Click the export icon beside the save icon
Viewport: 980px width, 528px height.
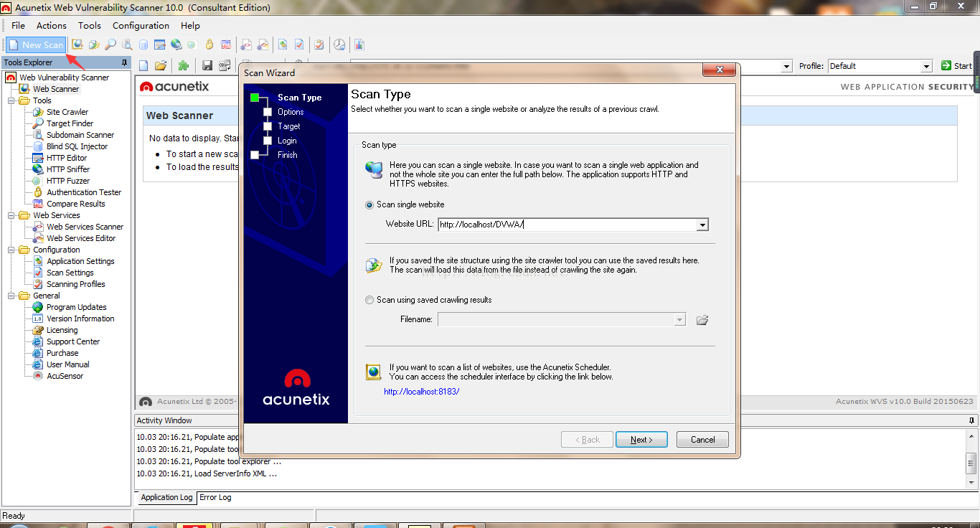pos(225,66)
